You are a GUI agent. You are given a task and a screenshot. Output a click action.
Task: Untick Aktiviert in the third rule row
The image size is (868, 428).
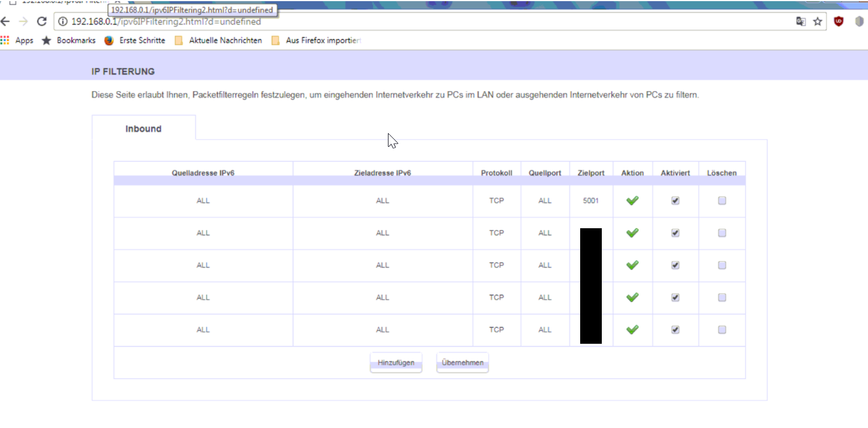pyautogui.click(x=675, y=265)
